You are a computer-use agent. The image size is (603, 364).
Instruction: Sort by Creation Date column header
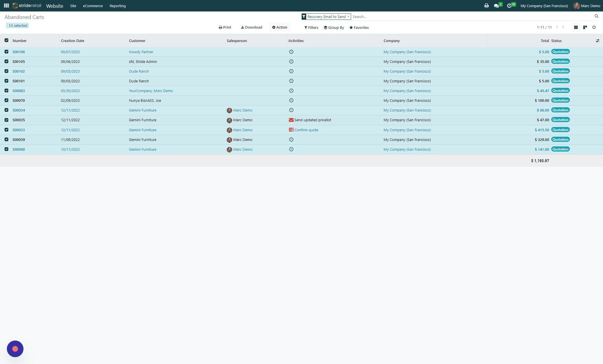click(72, 41)
